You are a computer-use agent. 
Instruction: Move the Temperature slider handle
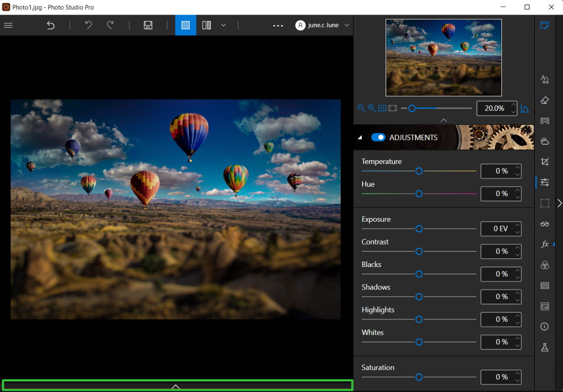[x=419, y=171]
